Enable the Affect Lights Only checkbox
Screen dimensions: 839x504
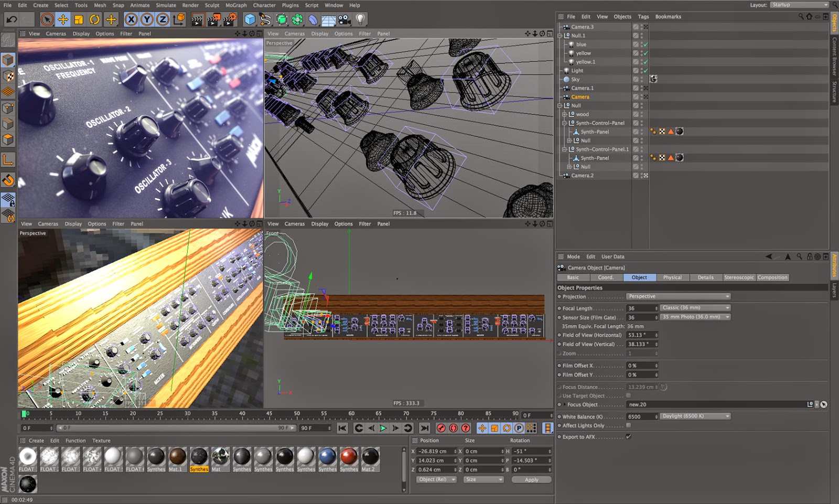(x=628, y=425)
